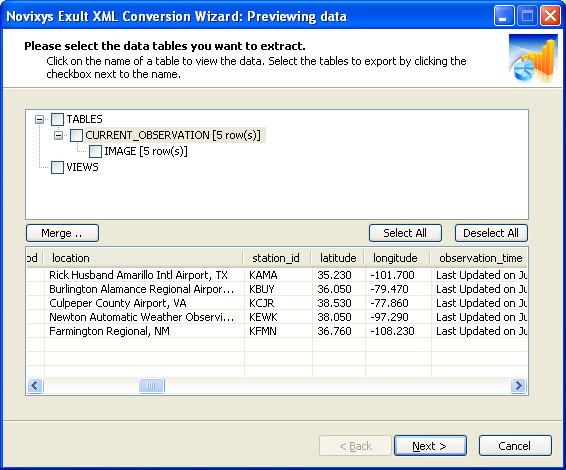This screenshot has height=470, width=566.
Task: Click the KCJR station_id cell
Action: [x=278, y=303]
